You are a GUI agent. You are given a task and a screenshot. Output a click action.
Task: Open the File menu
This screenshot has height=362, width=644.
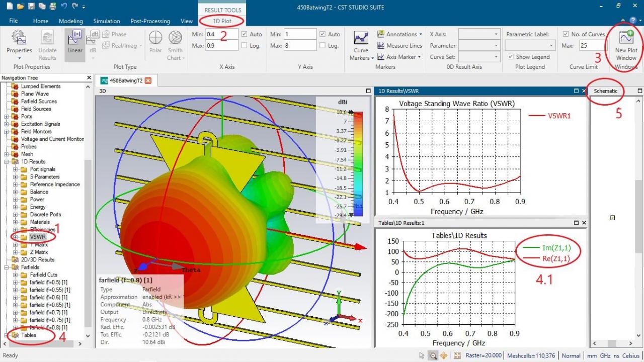pos(13,21)
